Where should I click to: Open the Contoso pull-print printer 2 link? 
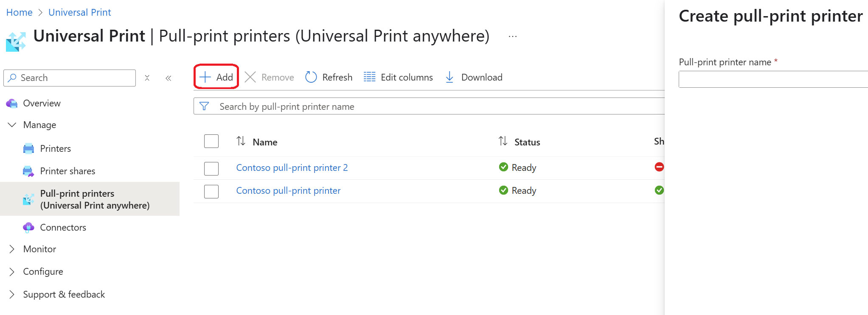pos(292,167)
